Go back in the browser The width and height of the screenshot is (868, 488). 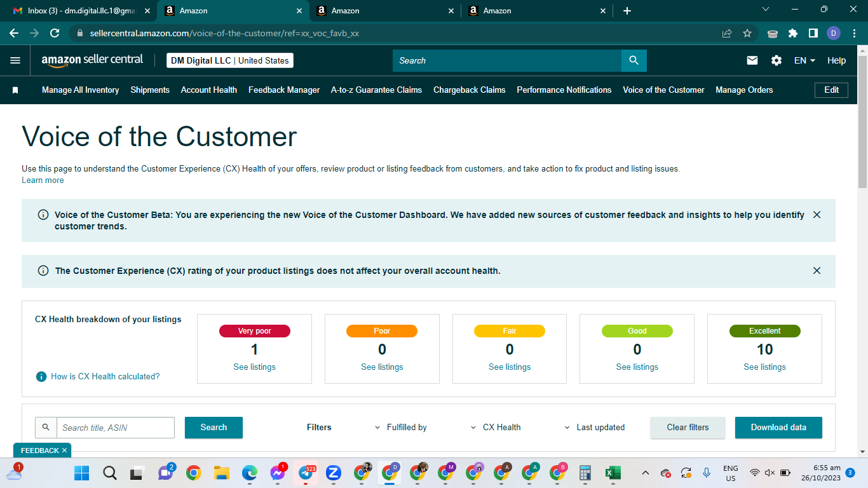pyautogui.click(x=14, y=33)
